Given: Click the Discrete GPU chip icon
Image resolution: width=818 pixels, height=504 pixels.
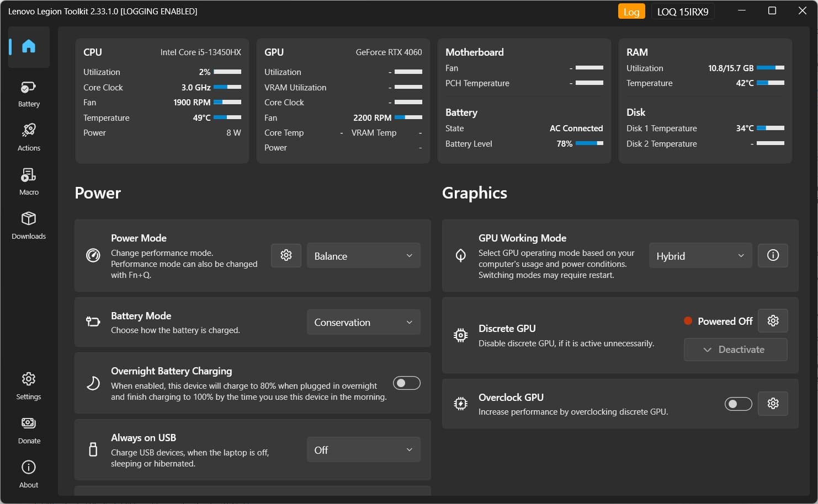Looking at the screenshot, I should (x=461, y=335).
